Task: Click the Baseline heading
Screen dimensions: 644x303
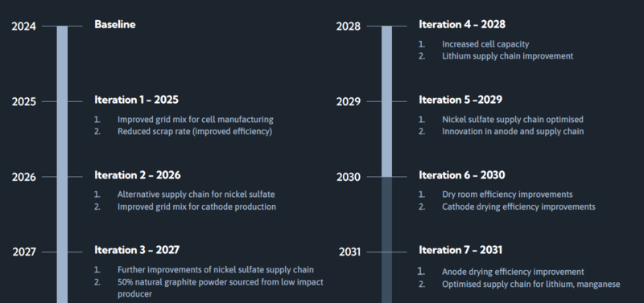Action: 115,25
